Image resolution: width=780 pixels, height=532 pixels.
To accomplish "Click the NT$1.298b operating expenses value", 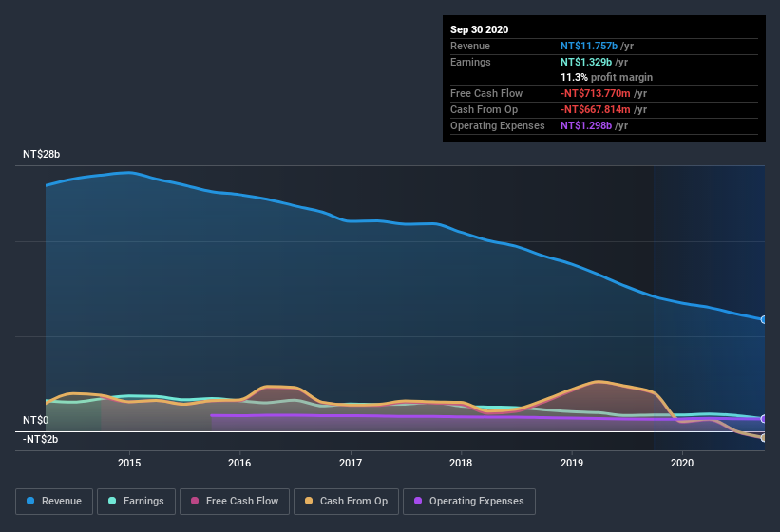I will (x=586, y=125).
